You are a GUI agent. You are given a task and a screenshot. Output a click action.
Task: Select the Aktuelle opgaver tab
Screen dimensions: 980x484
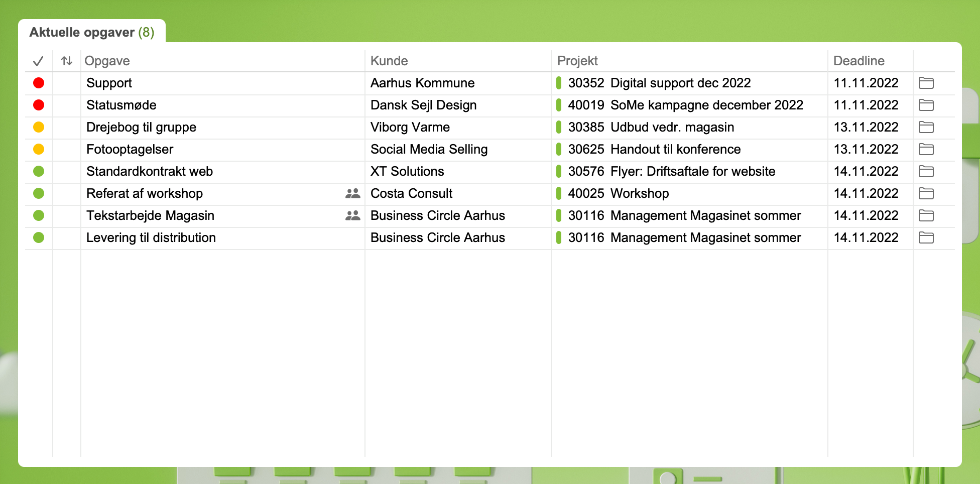92,32
